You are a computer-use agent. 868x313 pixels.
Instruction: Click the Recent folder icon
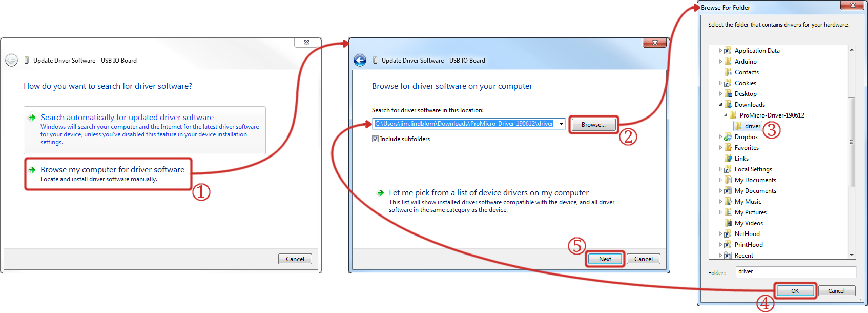point(728,256)
